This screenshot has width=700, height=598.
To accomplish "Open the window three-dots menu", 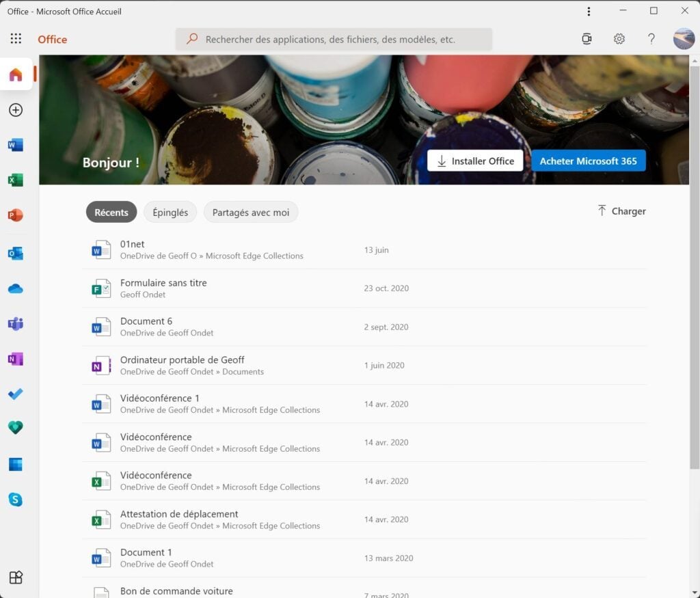I will click(589, 11).
